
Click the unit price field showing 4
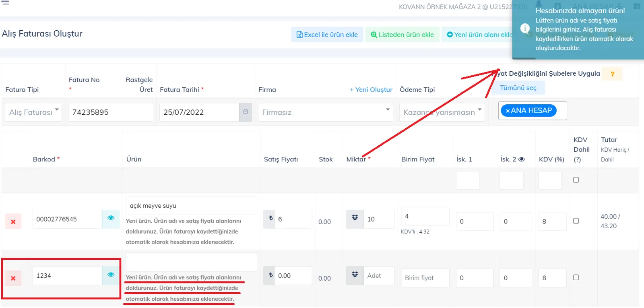pos(425,216)
